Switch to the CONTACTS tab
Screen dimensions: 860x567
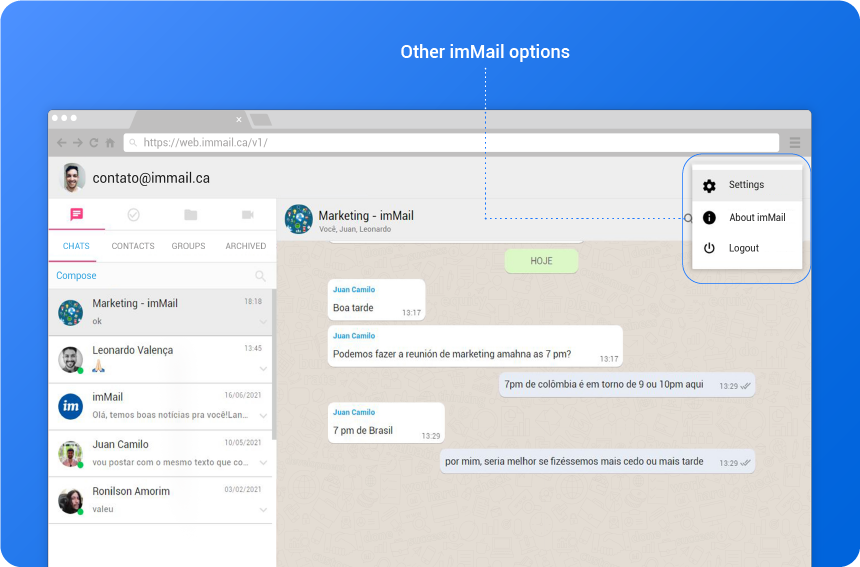coord(133,246)
